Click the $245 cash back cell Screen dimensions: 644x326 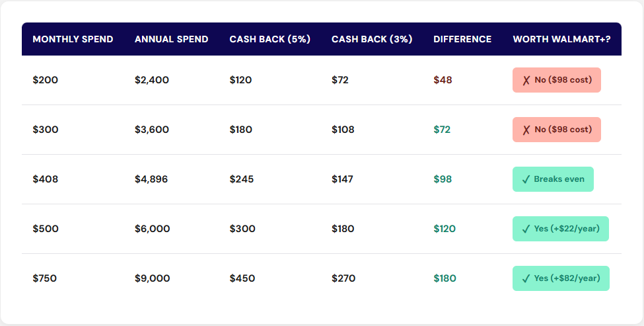242,179
